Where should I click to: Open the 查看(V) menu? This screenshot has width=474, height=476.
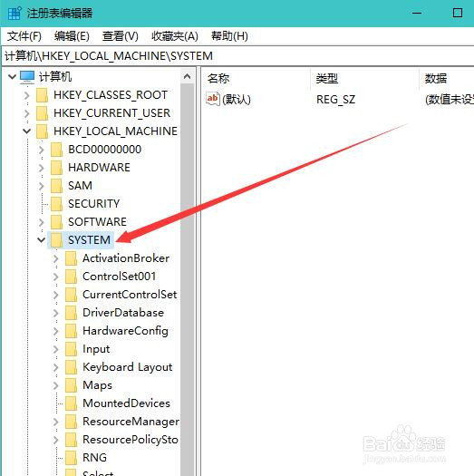[121, 36]
